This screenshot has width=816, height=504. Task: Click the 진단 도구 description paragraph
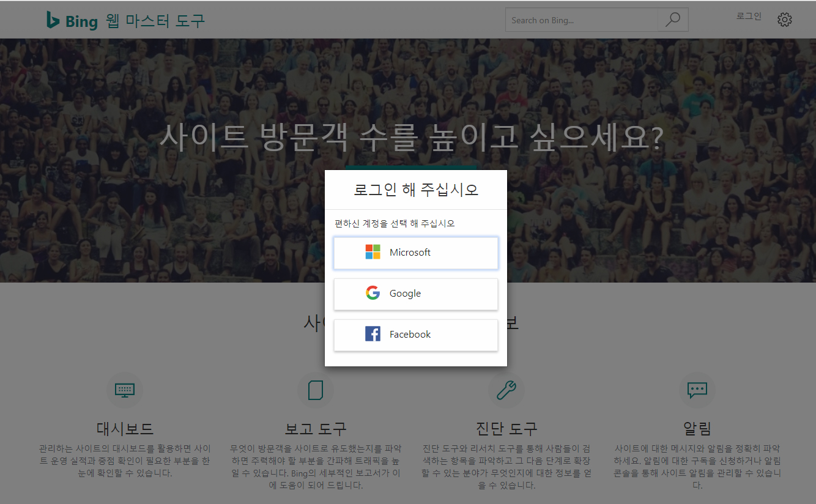[506, 467]
